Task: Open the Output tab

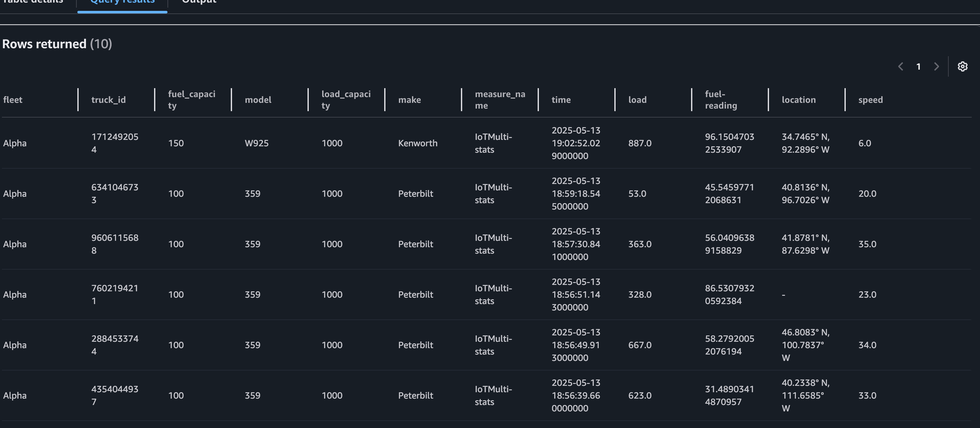Action: (x=199, y=2)
